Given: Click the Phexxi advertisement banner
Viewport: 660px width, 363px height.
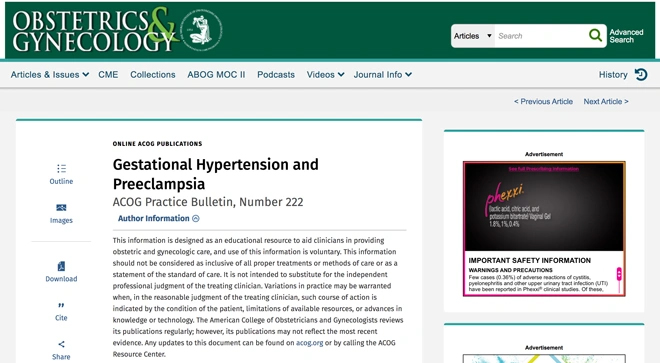Looking at the screenshot, I should tap(544, 229).
